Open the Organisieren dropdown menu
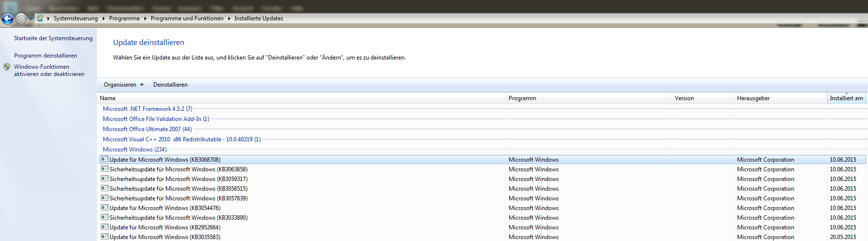Image resolution: width=868 pixels, height=241 pixels. (124, 85)
